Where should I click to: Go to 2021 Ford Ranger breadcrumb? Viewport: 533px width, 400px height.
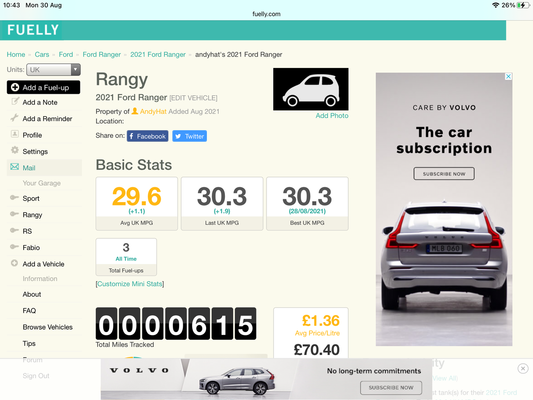pos(158,54)
